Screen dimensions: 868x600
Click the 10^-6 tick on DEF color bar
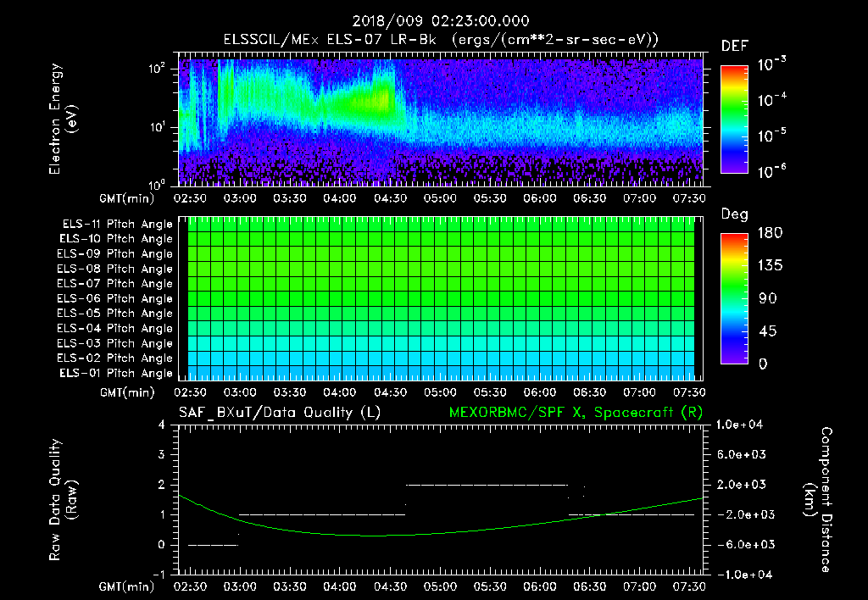pos(771,171)
